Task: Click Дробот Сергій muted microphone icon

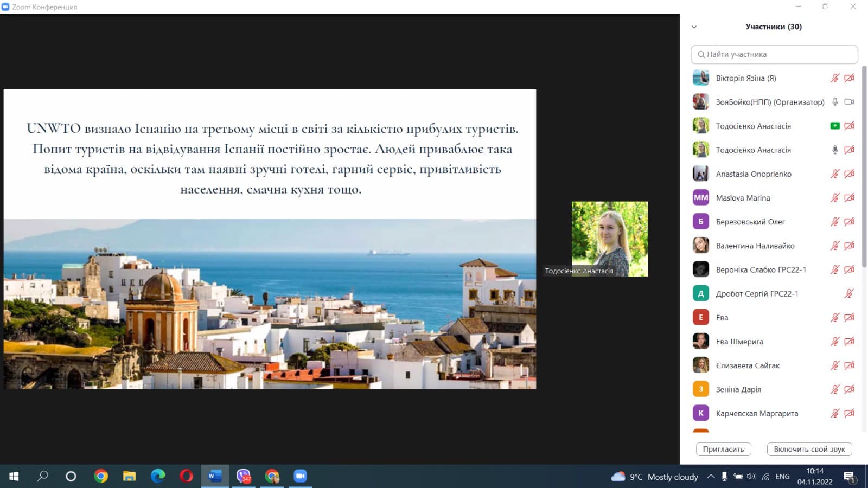Action: (849, 293)
